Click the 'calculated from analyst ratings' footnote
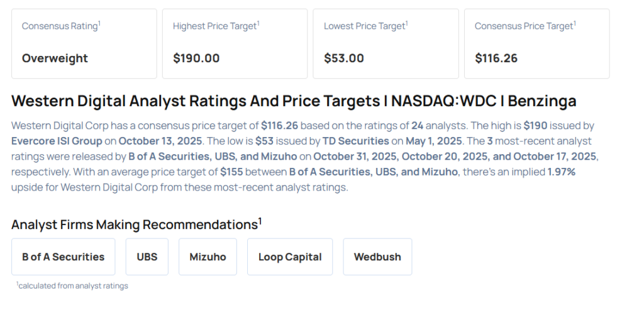This screenshot has height=317, width=644. click(x=72, y=286)
